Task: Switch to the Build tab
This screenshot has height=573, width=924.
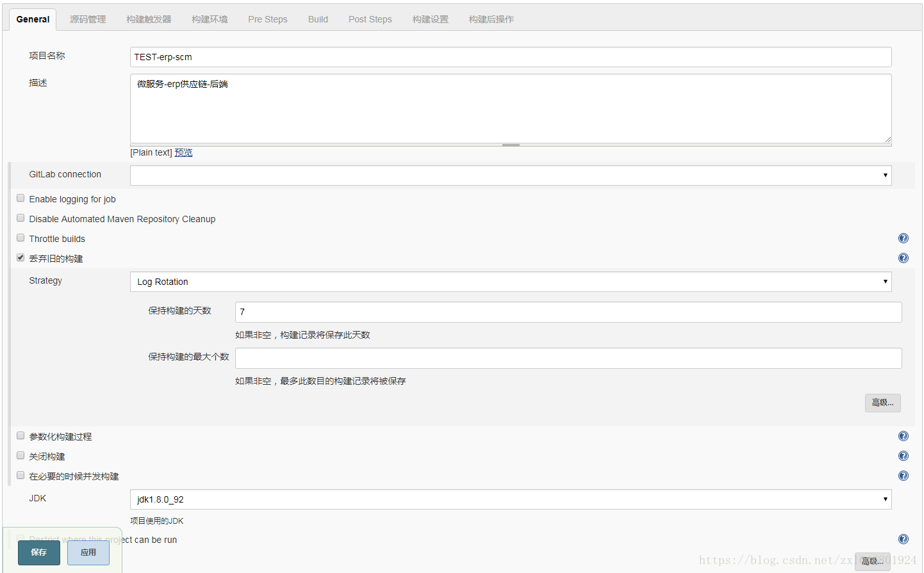Action: (x=318, y=19)
